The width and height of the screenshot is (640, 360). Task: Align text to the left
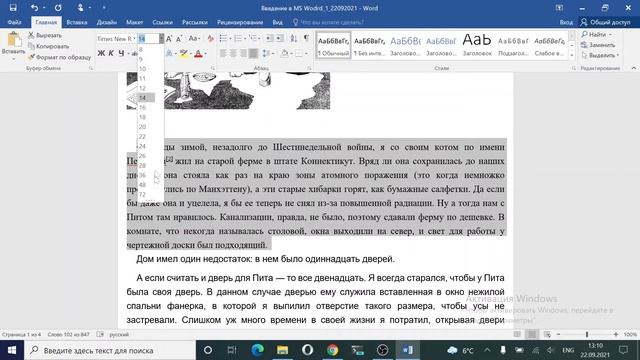(223, 53)
